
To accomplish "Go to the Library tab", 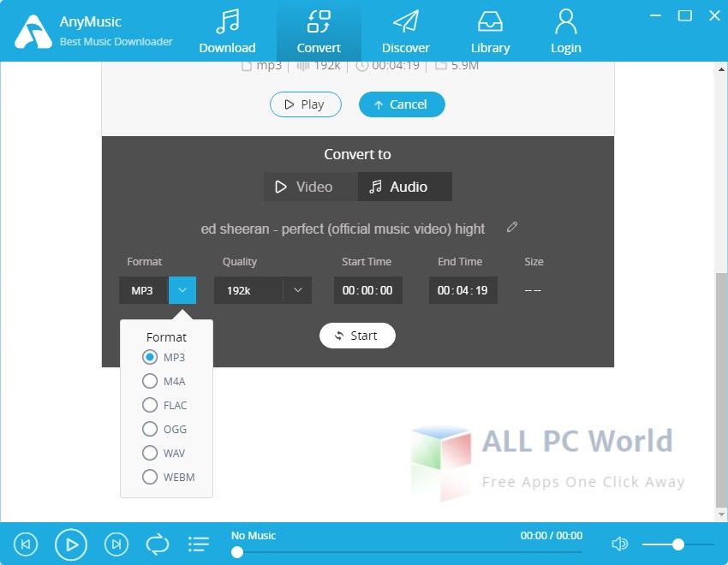I will pyautogui.click(x=490, y=31).
